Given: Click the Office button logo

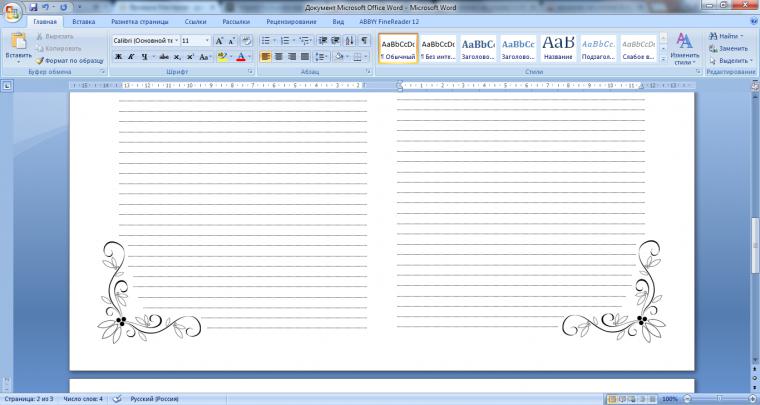Looking at the screenshot, I should (x=13, y=12).
